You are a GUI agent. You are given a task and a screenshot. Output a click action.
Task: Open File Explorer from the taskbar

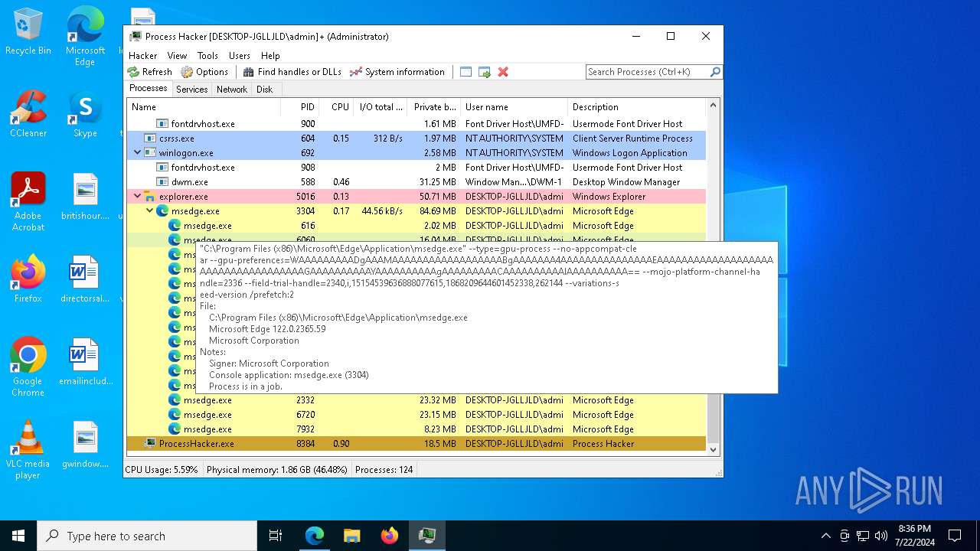point(352,536)
